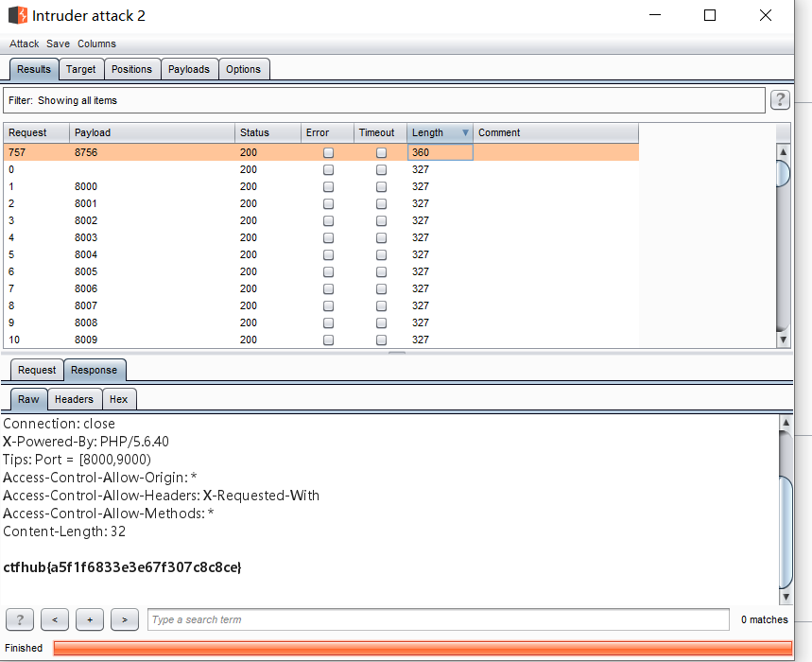Click results table scroll down arrow

(783, 340)
